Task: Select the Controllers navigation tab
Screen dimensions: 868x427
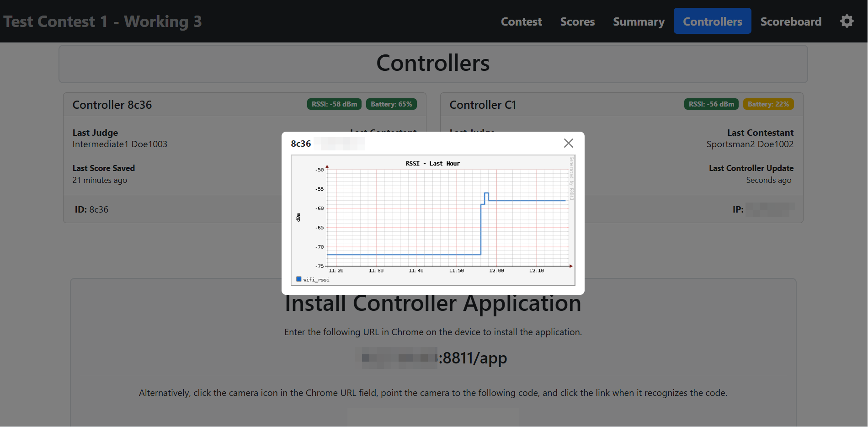Action: [x=712, y=21]
